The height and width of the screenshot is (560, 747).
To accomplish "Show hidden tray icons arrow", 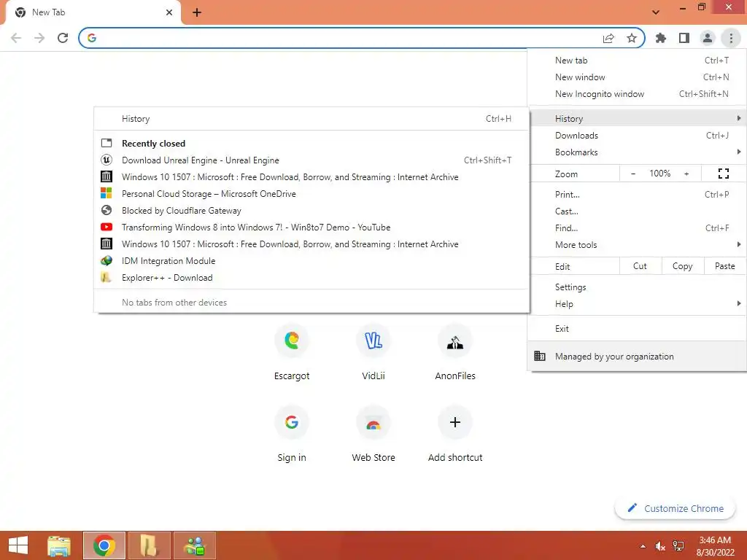I will click(643, 546).
